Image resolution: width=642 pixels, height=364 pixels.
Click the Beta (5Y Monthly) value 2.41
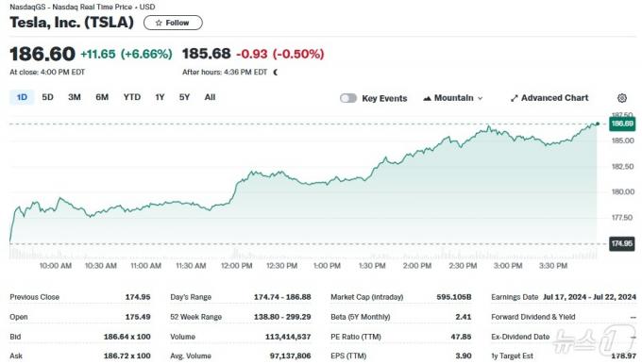(x=463, y=317)
